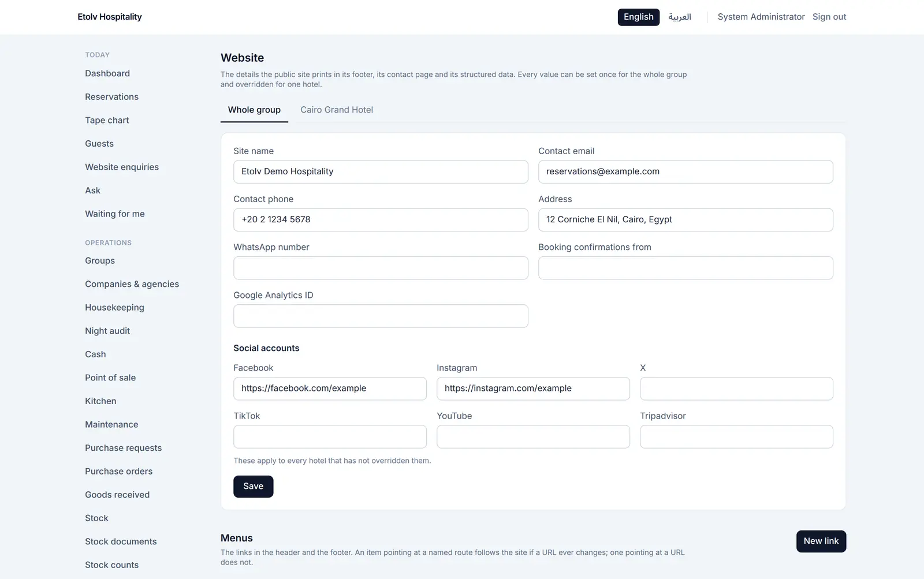This screenshot has height=579, width=924.
Task: Switch to the Cairo Grand Hotel tab
Action: pyautogui.click(x=337, y=110)
